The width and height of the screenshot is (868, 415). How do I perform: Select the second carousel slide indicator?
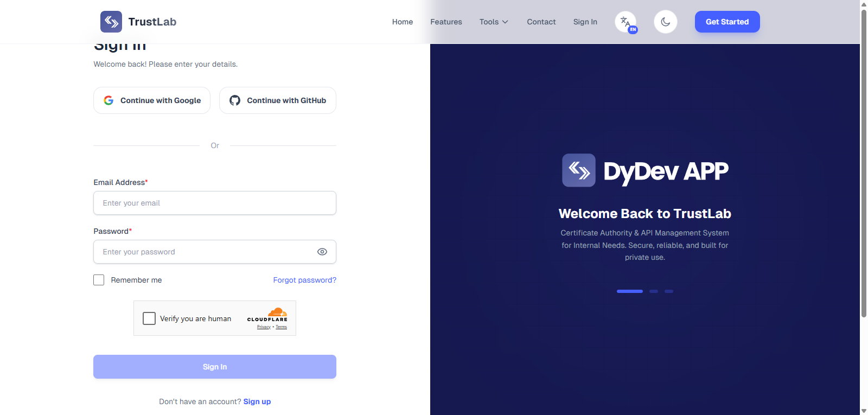654,291
